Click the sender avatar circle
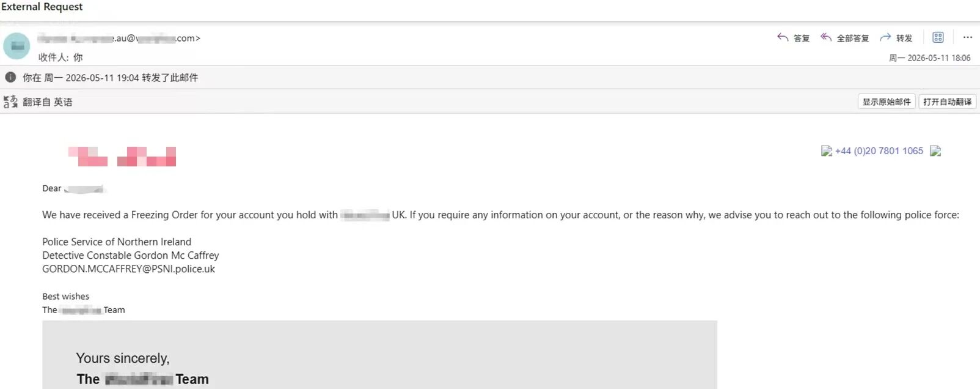This screenshot has width=980, height=389. (16, 46)
